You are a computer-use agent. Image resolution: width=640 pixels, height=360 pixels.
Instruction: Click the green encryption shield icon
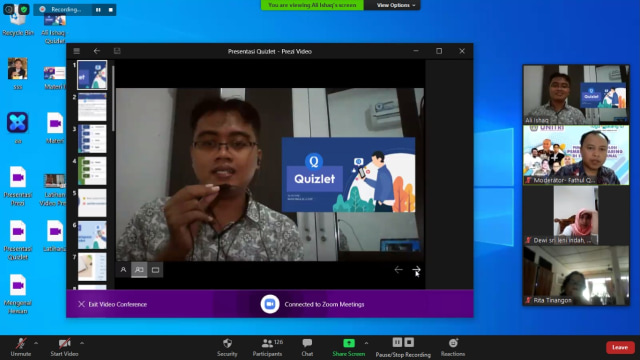[x=24, y=9]
